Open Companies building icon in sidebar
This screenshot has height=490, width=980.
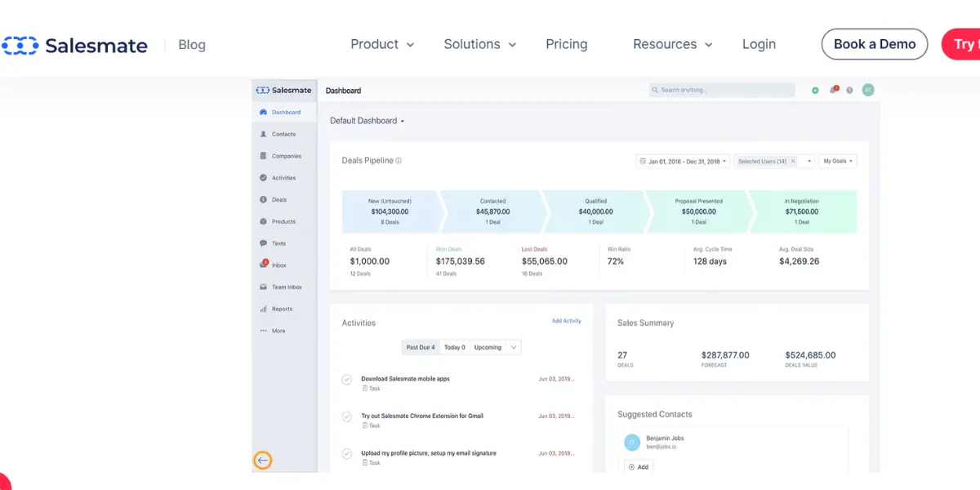pos(263,156)
